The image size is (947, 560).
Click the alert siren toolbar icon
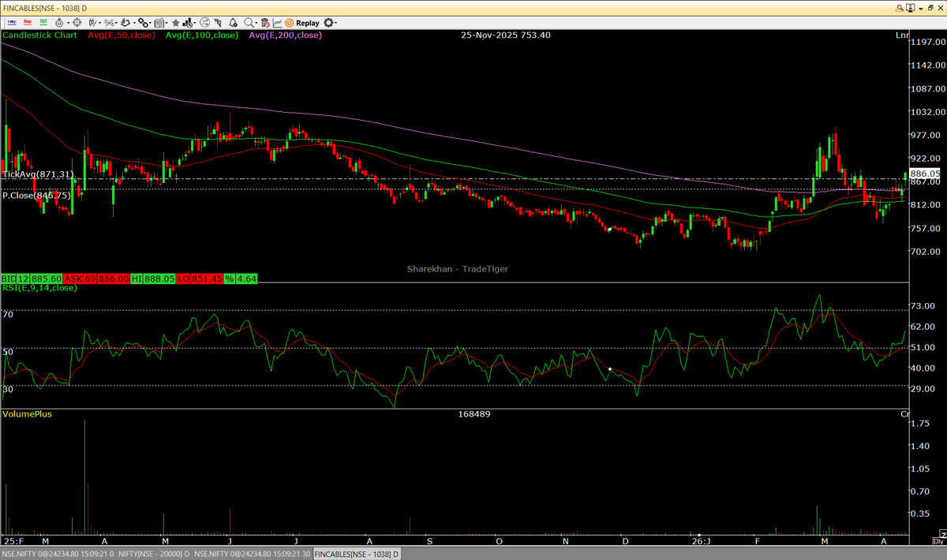pos(59,23)
